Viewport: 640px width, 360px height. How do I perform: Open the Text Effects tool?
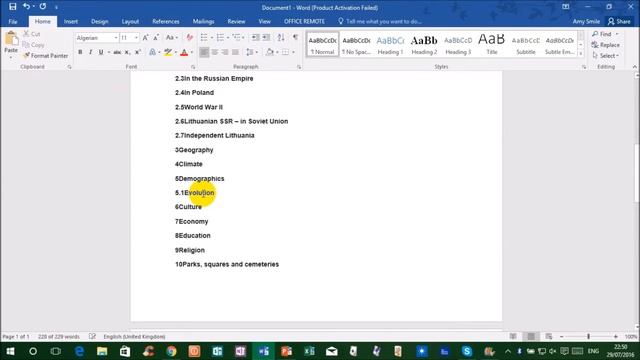click(153, 52)
